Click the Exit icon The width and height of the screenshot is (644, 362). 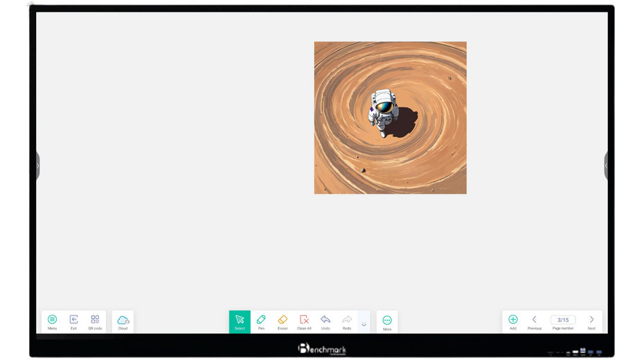coord(73,322)
